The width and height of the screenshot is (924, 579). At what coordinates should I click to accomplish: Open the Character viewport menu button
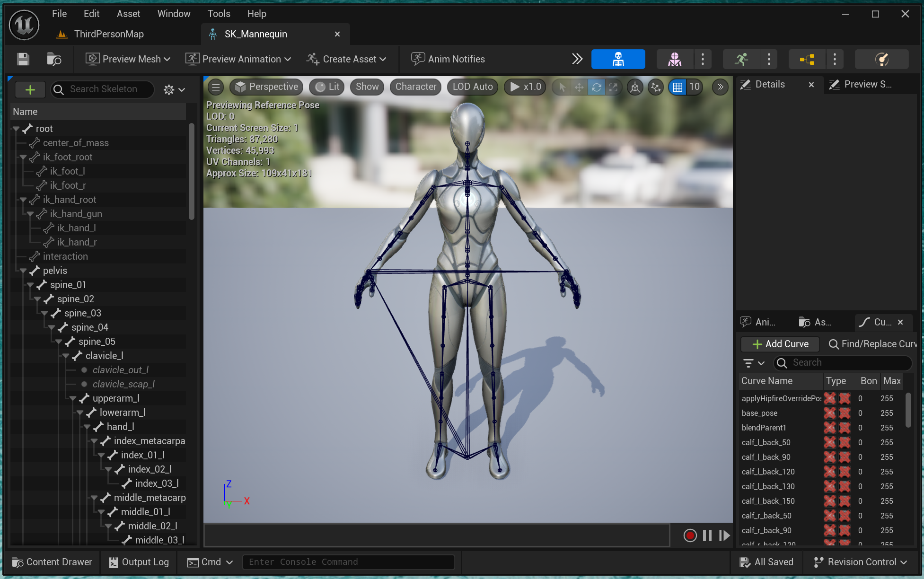[x=416, y=87]
